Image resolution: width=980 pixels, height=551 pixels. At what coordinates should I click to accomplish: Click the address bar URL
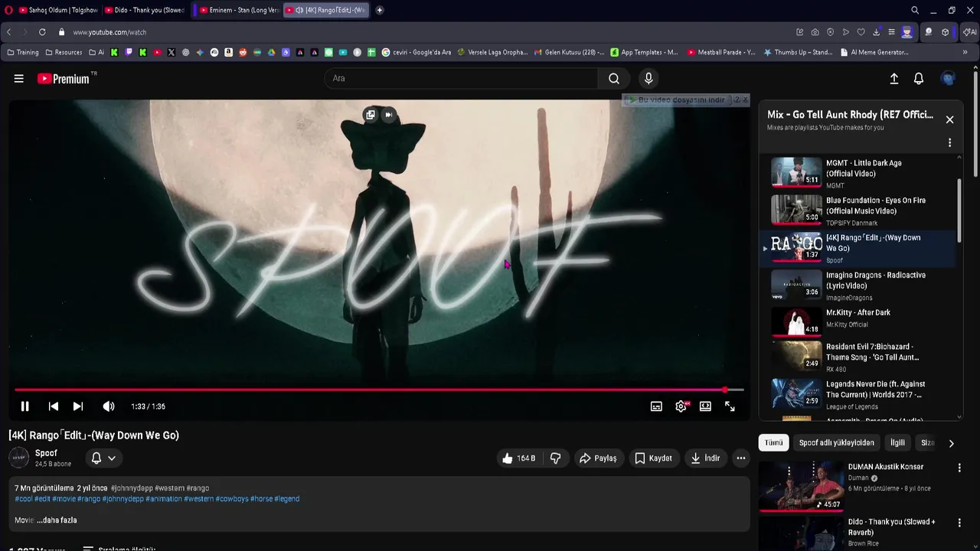tap(109, 32)
